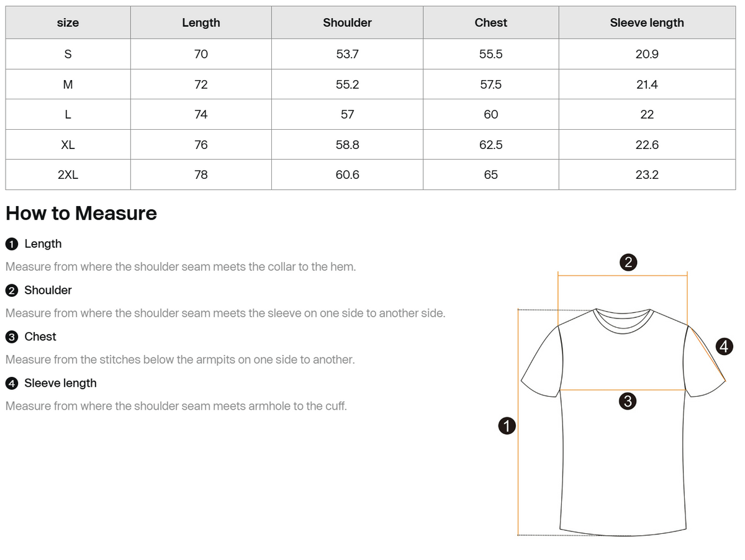Click the "How to Measure" heading

pos(81,214)
